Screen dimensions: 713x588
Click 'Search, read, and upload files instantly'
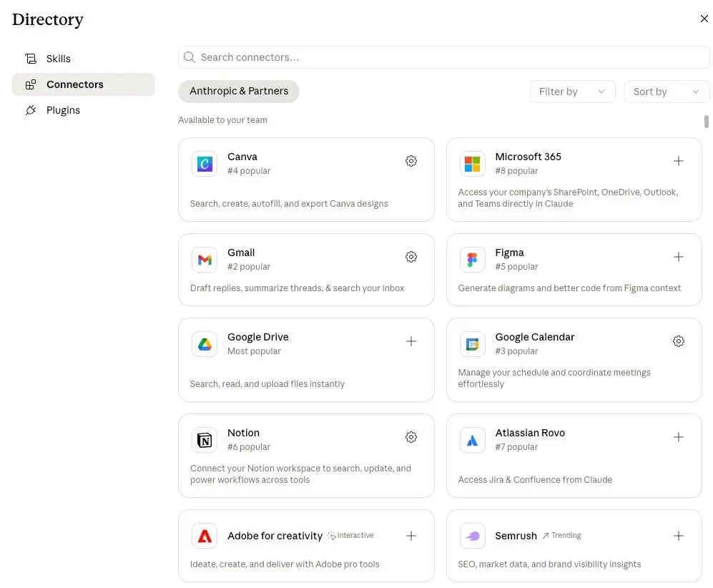[267, 384]
